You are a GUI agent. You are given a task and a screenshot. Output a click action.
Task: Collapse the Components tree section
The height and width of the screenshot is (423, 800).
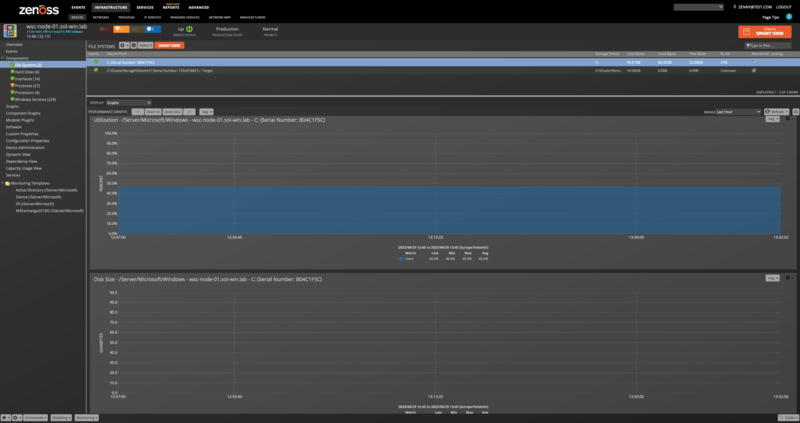[x=3, y=58]
